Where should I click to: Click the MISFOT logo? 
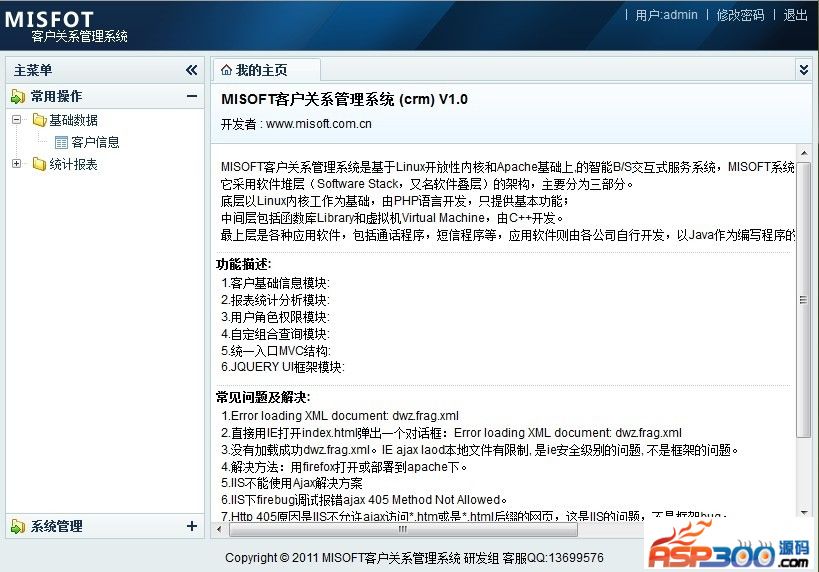[x=50, y=20]
